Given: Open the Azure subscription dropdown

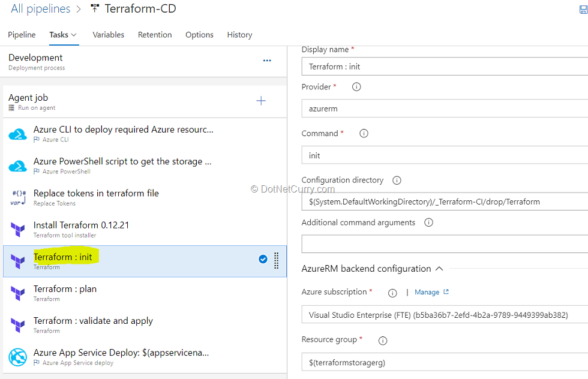Looking at the screenshot, I should (x=445, y=314).
